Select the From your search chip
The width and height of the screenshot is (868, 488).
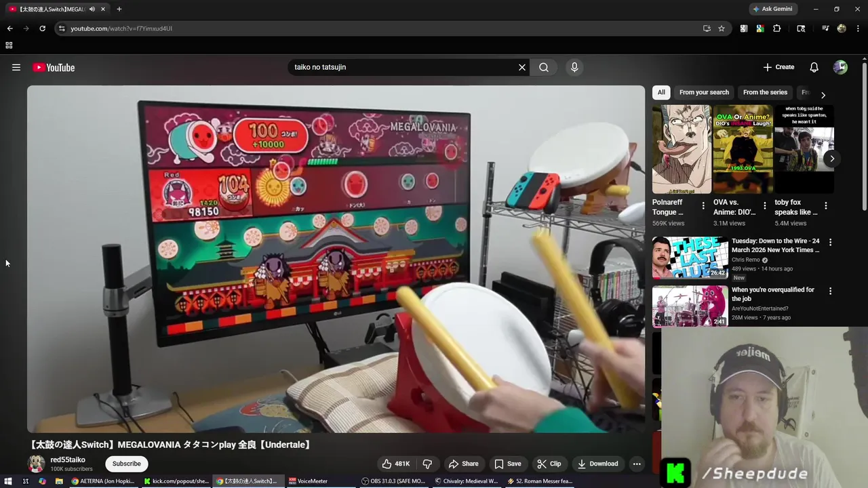704,92
